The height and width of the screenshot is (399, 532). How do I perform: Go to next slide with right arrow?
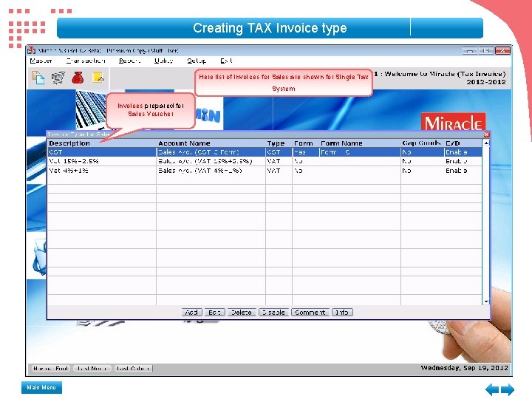coord(507,389)
